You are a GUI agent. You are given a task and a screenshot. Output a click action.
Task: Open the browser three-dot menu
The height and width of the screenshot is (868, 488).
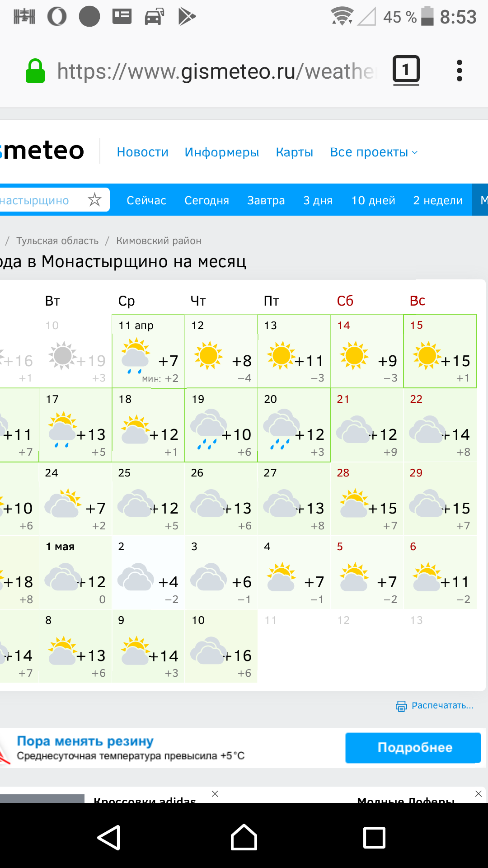click(x=460, y=71)
